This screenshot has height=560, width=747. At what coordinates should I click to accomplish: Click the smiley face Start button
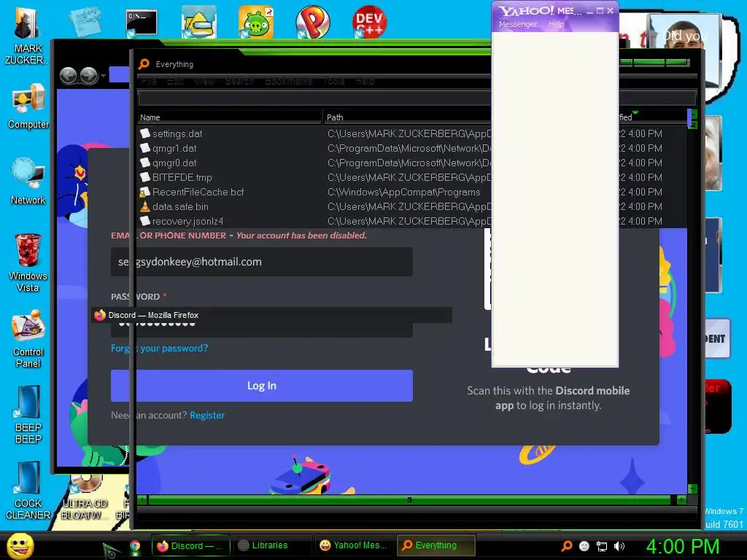20,545
